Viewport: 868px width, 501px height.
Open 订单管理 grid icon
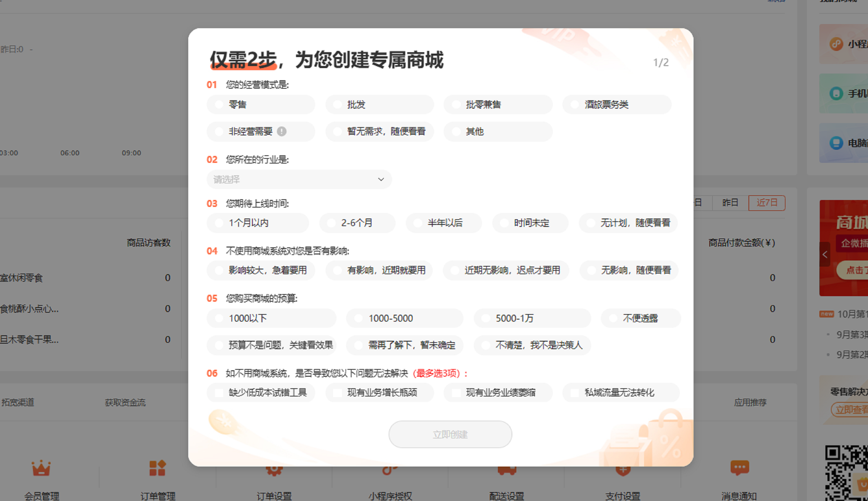(158, 468)
